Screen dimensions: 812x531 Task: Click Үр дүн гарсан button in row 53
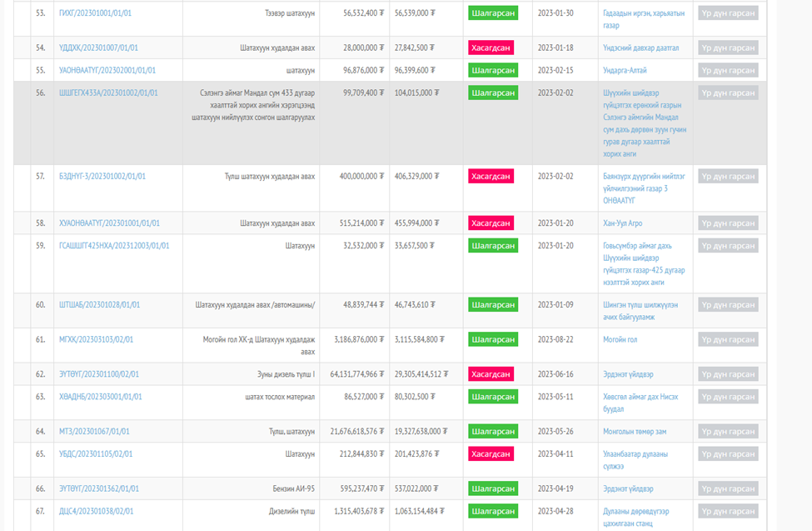[x=728, y=13]
